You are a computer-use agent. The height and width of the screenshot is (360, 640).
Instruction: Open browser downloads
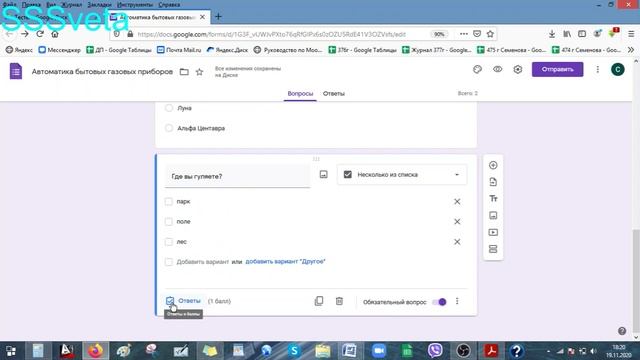point(552,34)
